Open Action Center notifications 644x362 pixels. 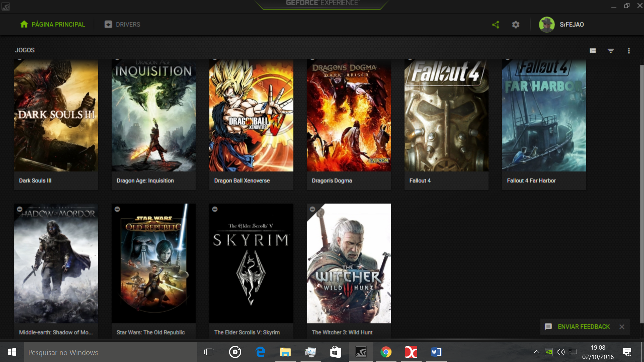click(627, 352)
